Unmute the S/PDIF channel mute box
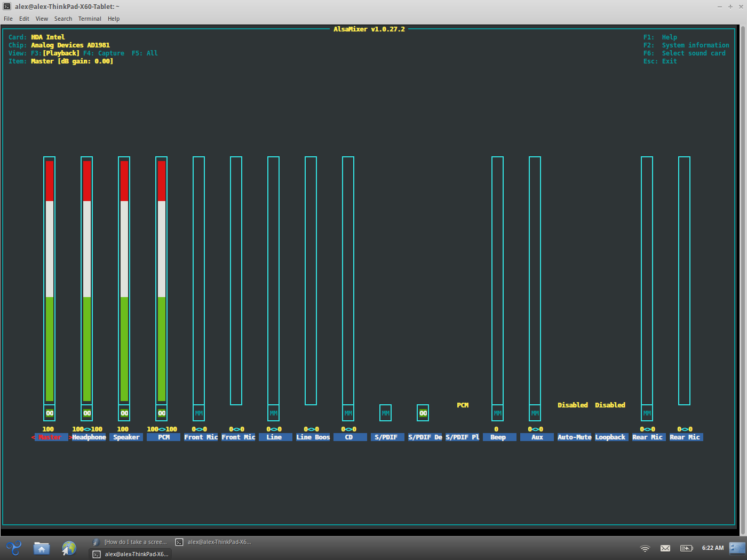Image resolution: width=747 pixels, height=560 pixels. tap(386, 413)
